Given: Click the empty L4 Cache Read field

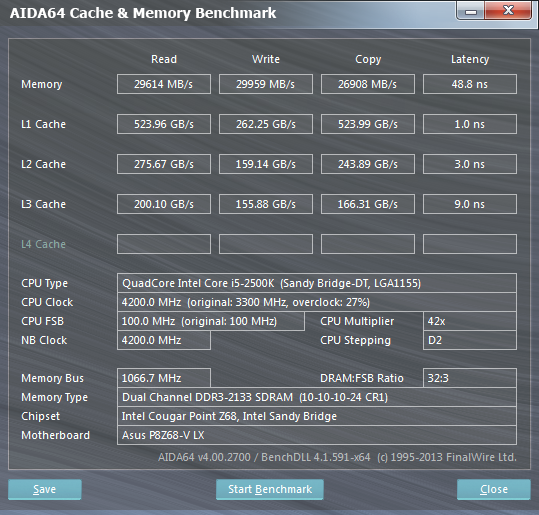Looking at the screenshot, I should point(164,244).
